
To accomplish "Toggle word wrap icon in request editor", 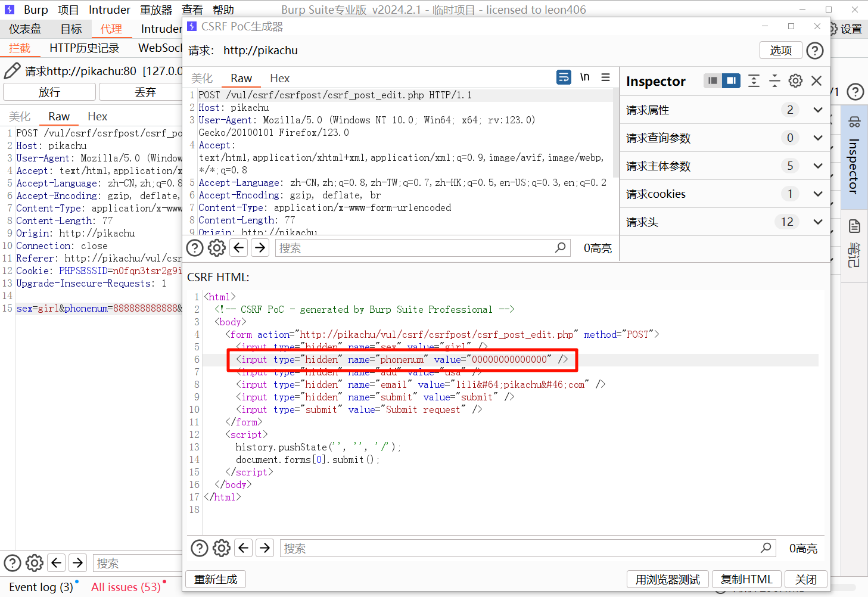I will click(x=564, y=77).
